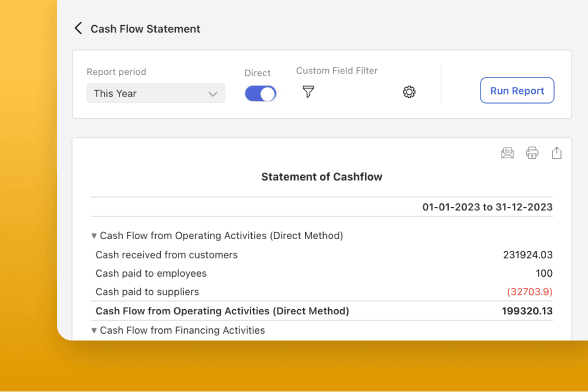Go back using the chevron arrow
This screenshot has width=588, height=392.
point(78,28)
